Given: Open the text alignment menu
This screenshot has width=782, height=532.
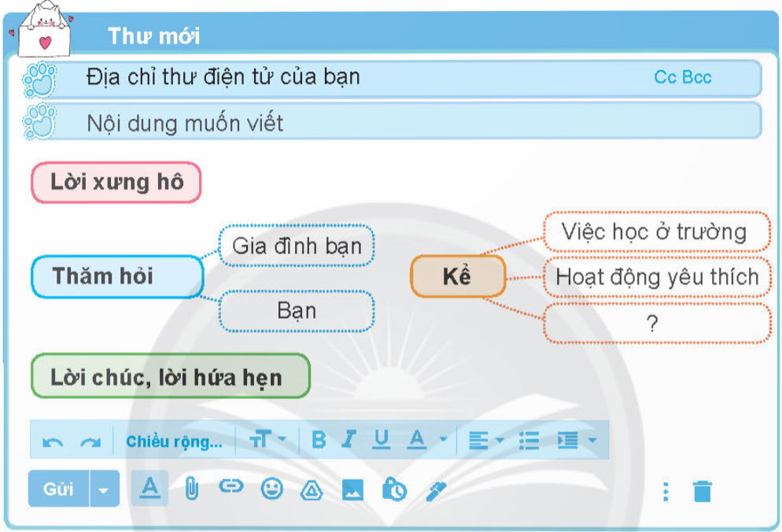Looking at the screenshot, I should (485, 441).
